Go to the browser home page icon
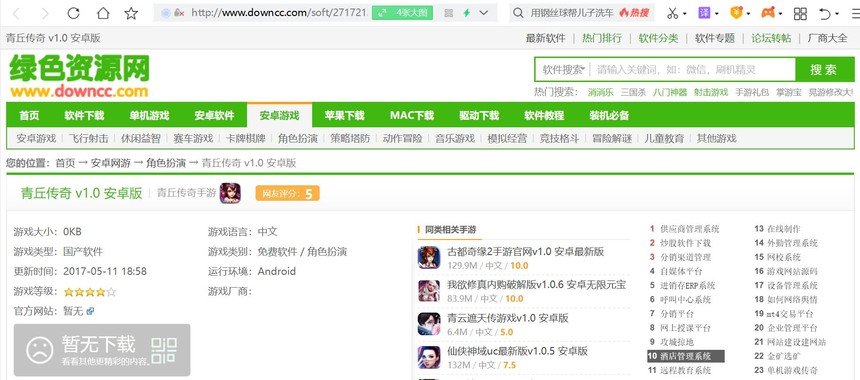This screenshot has width=860, height=380. 103,13
